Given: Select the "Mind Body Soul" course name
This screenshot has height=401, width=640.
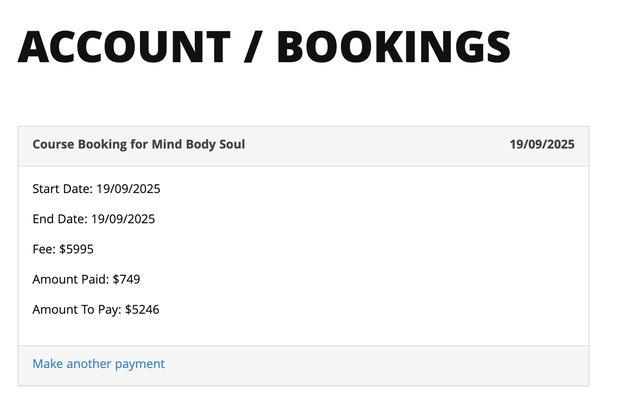Looking at the screenshot, I should click(198, 144).
